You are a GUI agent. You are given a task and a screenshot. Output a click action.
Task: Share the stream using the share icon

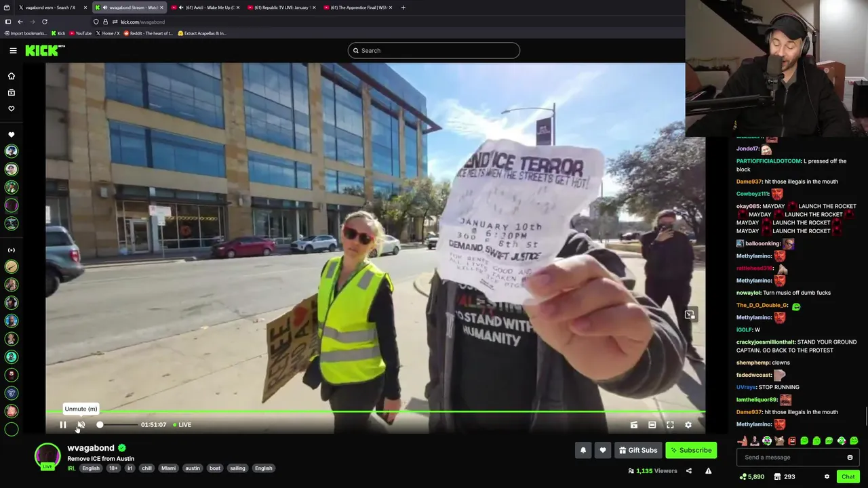pos(689,471)
